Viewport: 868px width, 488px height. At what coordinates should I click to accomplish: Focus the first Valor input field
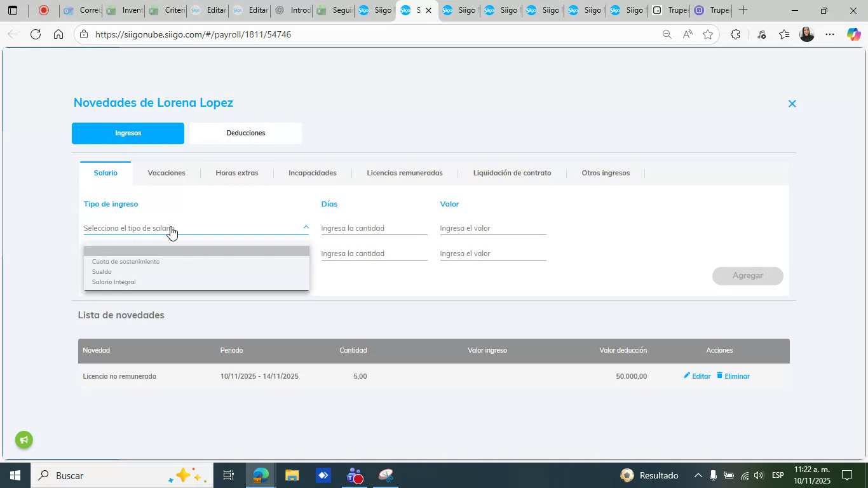[493, 228]
